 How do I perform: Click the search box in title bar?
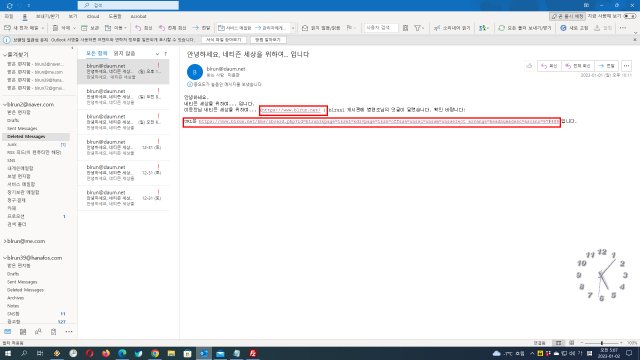[x=128, y=5]
